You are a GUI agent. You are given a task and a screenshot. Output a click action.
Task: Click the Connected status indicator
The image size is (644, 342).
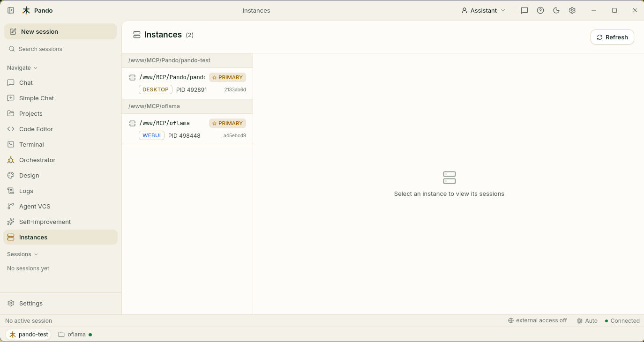pyautogui.click(x=622, y=321)
